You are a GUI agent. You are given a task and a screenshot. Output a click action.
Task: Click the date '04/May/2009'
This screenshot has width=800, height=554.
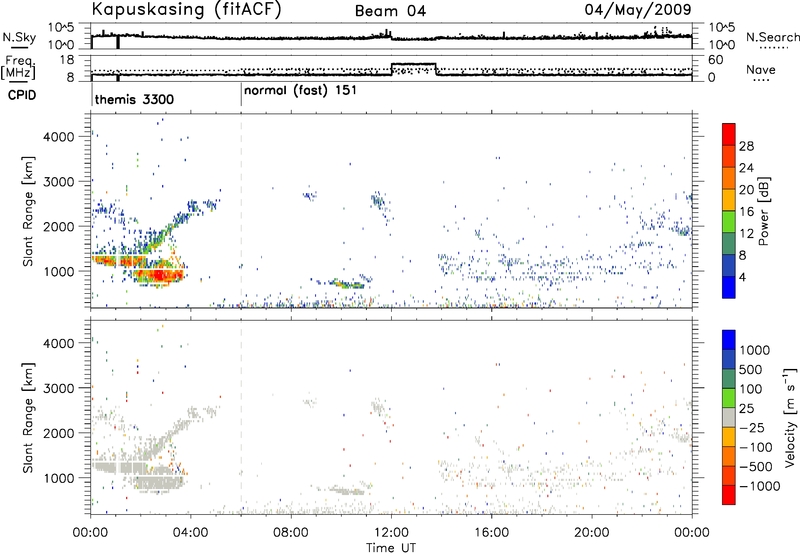(x=638, y=10)
